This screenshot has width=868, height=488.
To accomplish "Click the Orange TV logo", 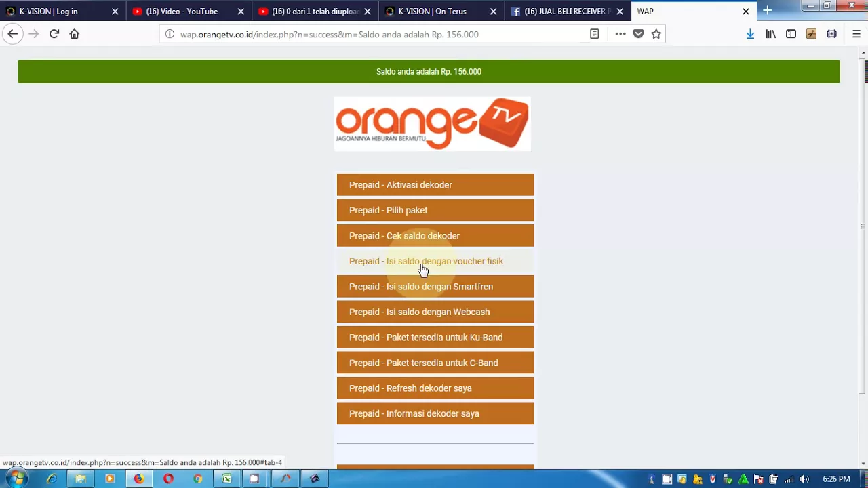I will pyautogui.click(x=433, y=123).
